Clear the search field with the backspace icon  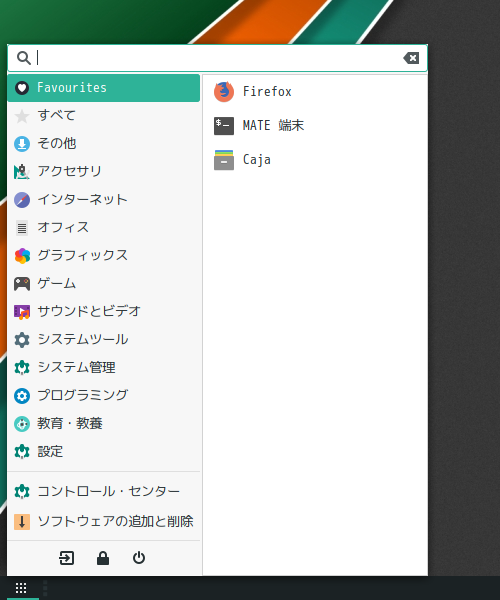pyautogui.click(x=411, y=58)
